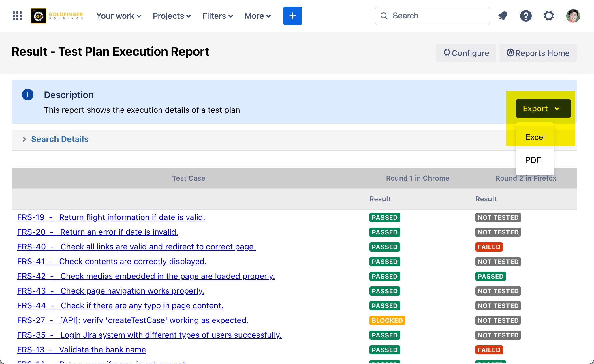The image size is (594, 364).
Task: Click the Configure button
Action: click(x=466, y=53)
